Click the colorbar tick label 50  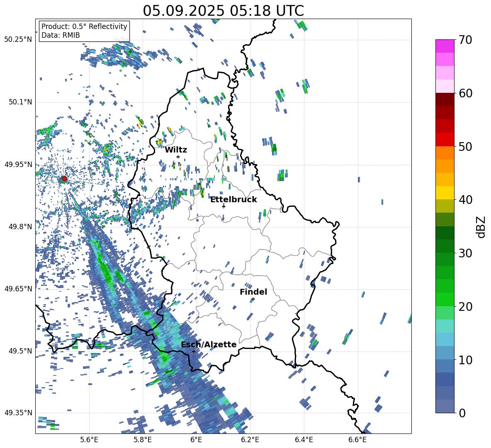click(x=465, y=146)
